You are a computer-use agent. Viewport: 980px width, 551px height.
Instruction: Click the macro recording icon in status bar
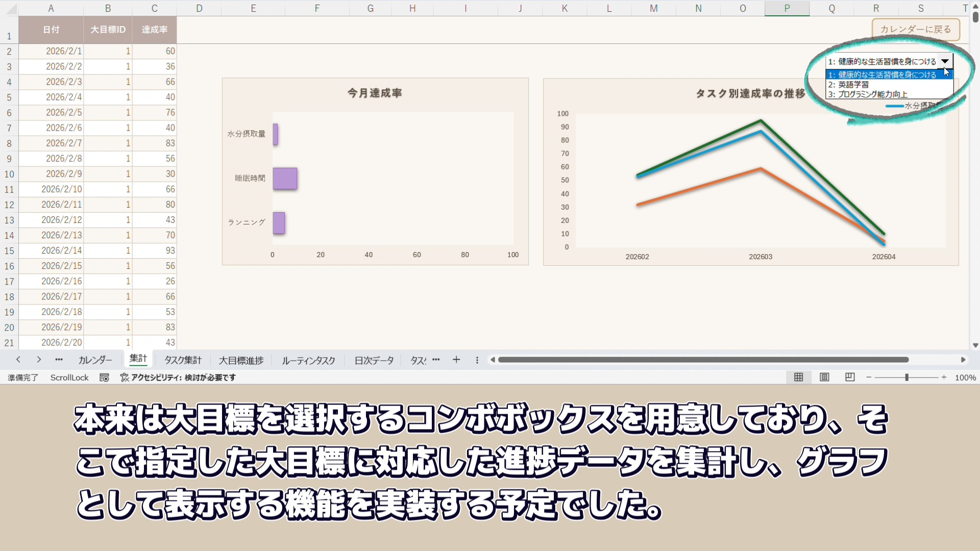coord(104,378)
